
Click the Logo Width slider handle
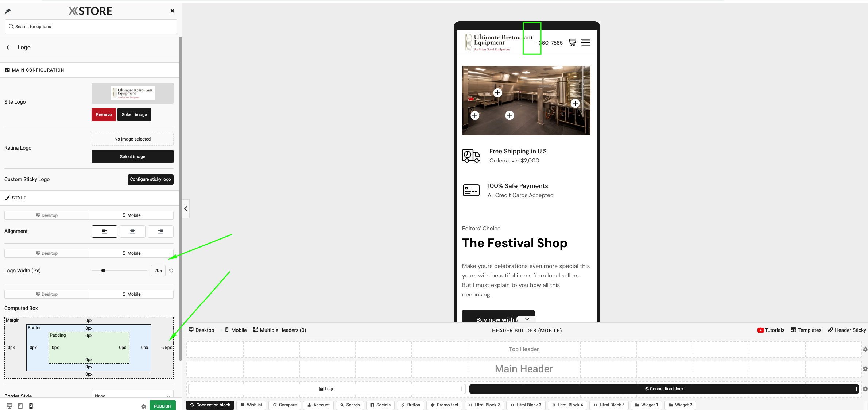tap(103, 271)
